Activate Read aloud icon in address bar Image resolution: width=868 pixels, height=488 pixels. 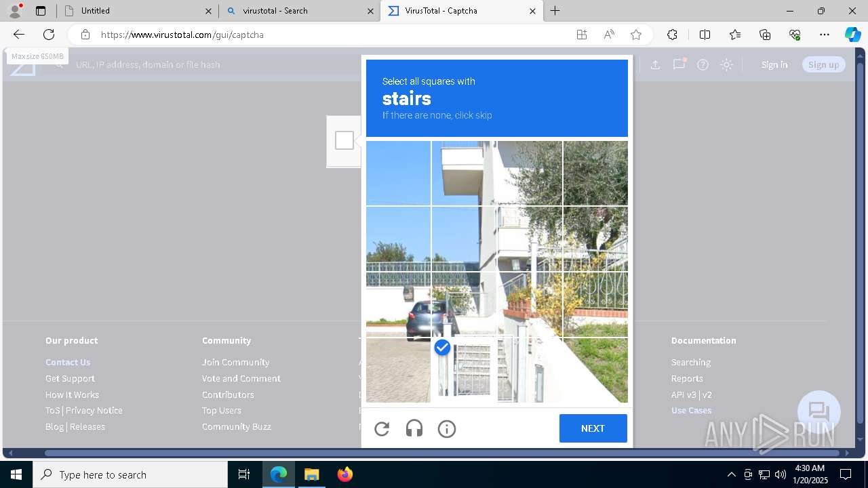coord(609,35)
